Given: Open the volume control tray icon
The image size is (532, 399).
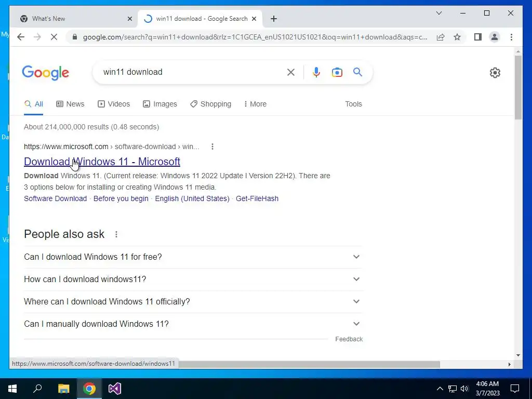Looking at the screenshot, I should click(x=464, y=389).
